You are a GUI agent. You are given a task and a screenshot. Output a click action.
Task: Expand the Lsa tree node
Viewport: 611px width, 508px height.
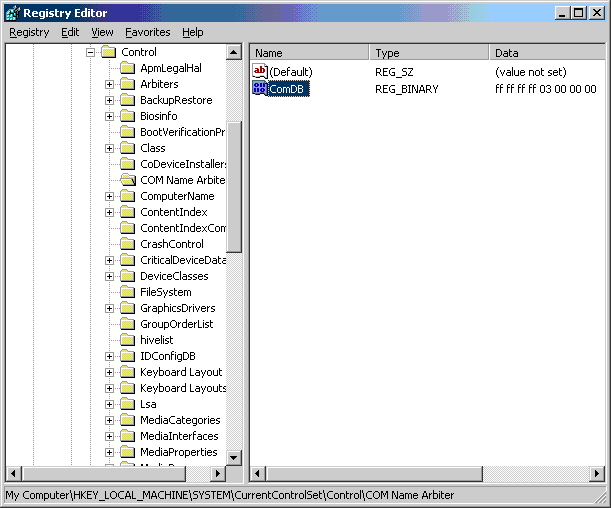(109, 404)
